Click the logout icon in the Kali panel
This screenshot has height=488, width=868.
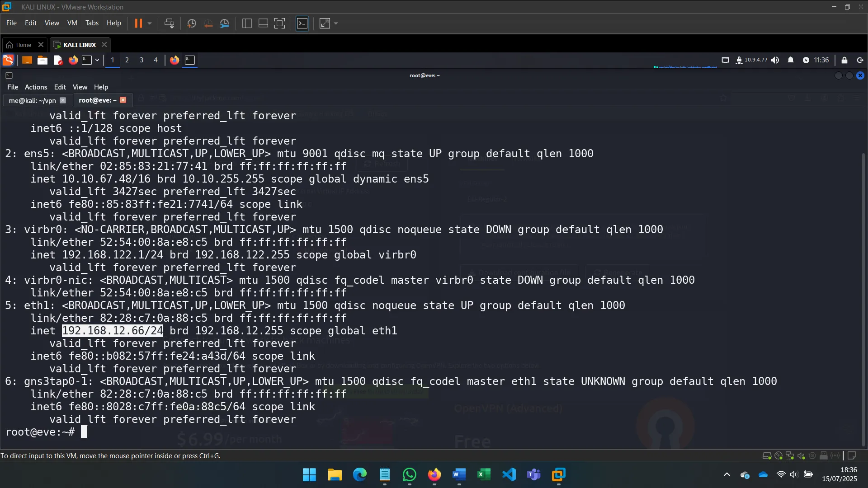[x=859, y=60]
